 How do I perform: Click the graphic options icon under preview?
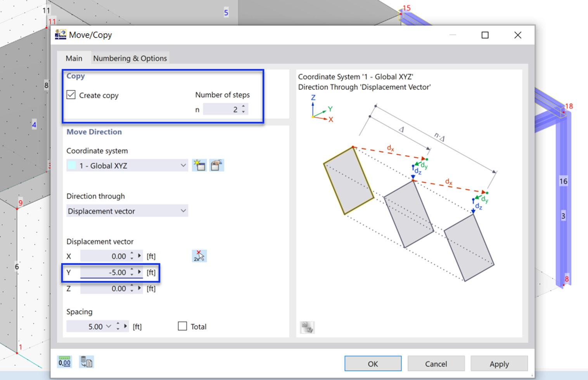click(307, 327)
